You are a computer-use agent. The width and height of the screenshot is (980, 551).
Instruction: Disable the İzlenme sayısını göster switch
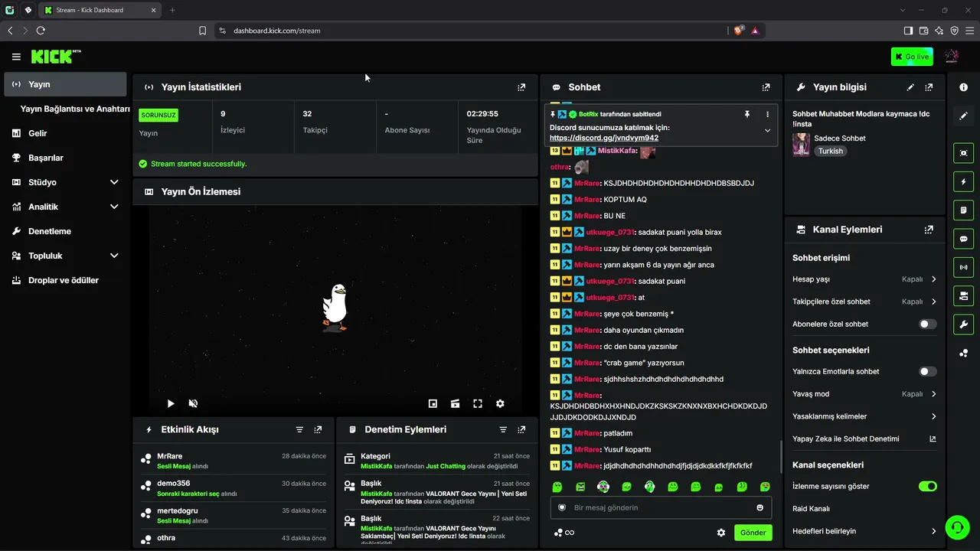tap(927, 486)
